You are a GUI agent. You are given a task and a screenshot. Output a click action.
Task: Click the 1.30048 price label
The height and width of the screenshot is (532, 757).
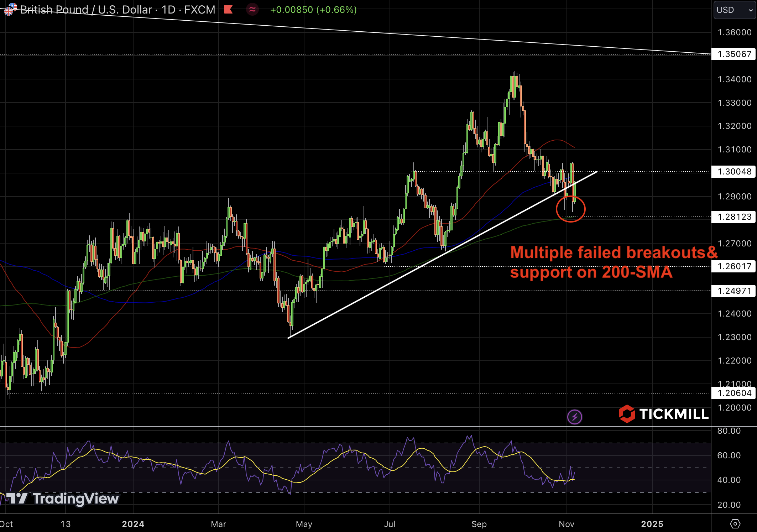click(x=734, y=172)
